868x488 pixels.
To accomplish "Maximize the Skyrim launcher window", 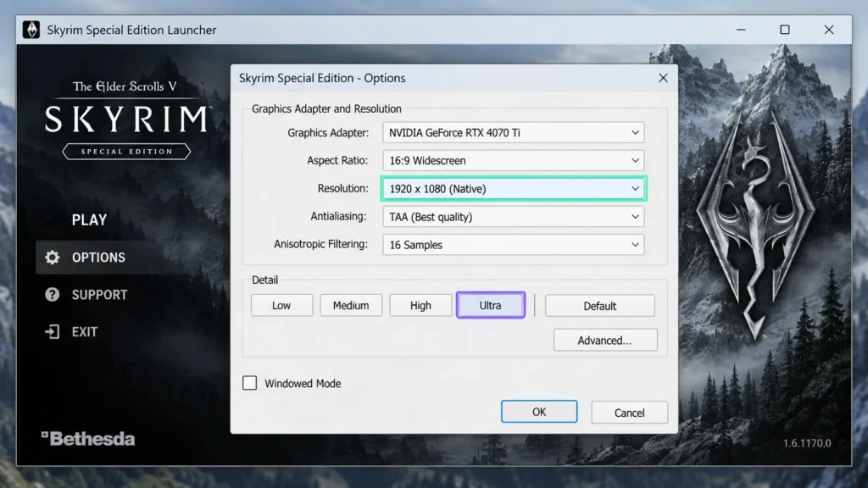I will coord(784,30).
